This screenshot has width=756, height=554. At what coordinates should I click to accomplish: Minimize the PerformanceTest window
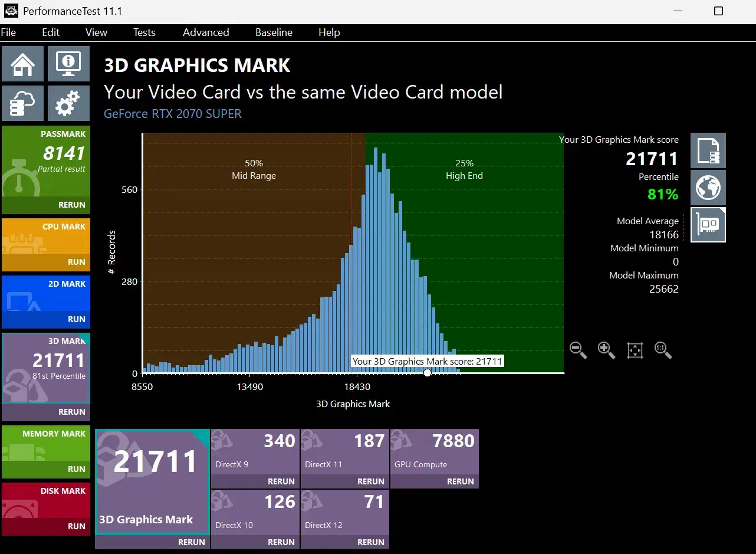click(678, 11)
